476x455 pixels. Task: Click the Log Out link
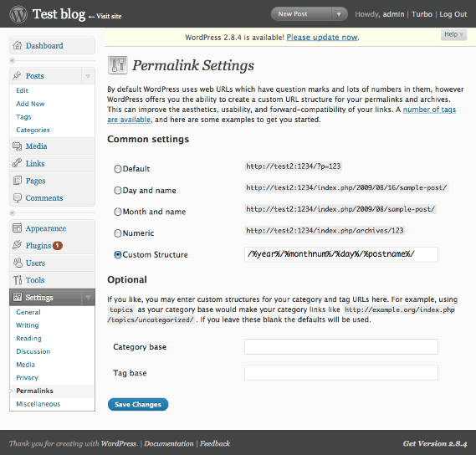[453, 14]
